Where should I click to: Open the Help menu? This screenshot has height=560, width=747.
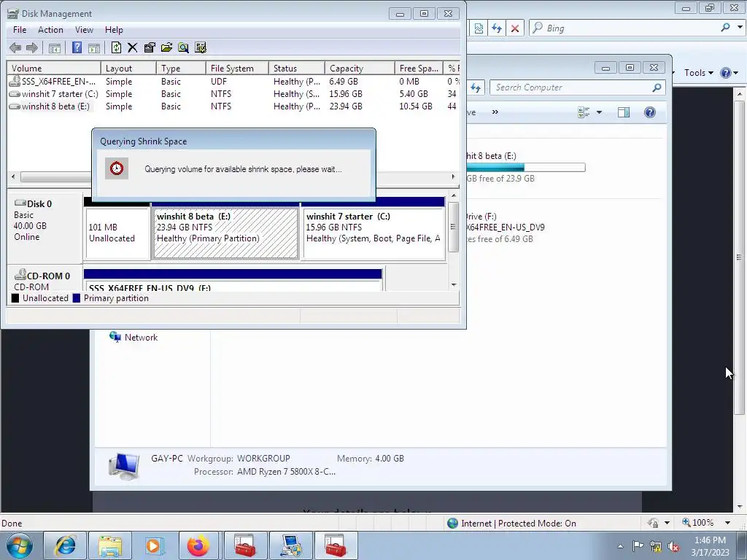coord(114,29)
